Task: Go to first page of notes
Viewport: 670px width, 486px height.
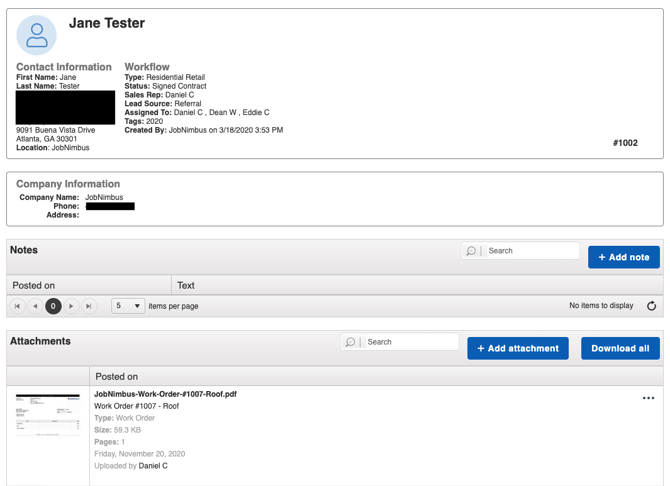Action: (x=17, y=306)
